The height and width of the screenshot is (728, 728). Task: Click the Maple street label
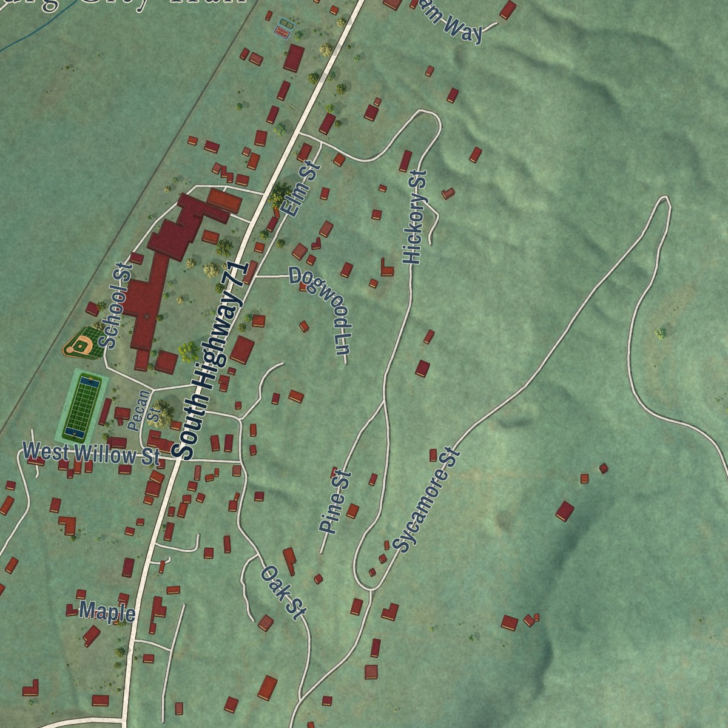click(x=107, y=612)
